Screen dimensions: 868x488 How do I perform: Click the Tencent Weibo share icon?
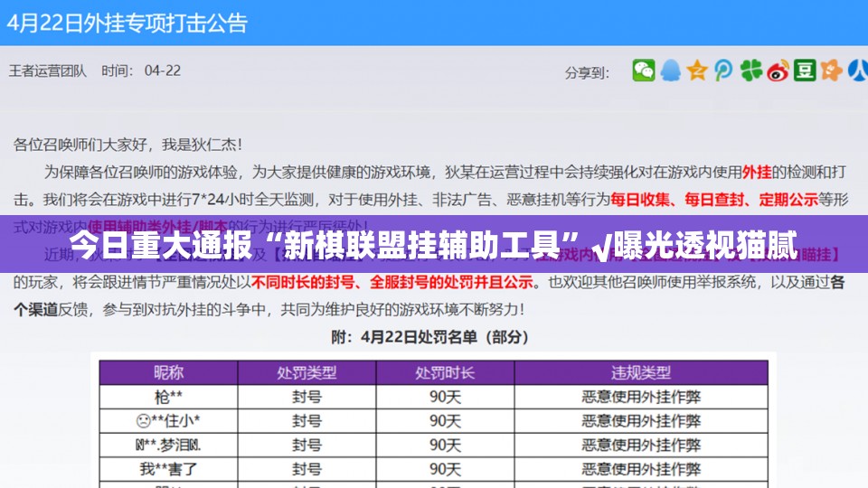(x=723, y=70)
